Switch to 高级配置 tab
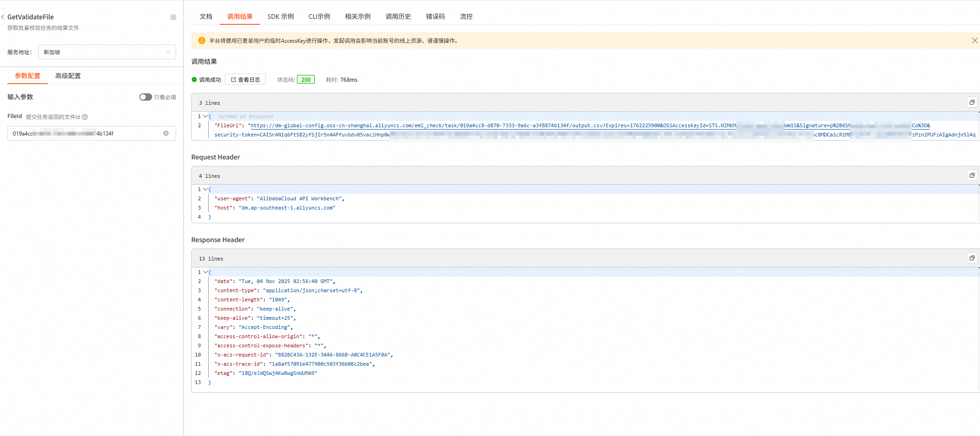Screen dimensions: 980x436 point(68,76)
